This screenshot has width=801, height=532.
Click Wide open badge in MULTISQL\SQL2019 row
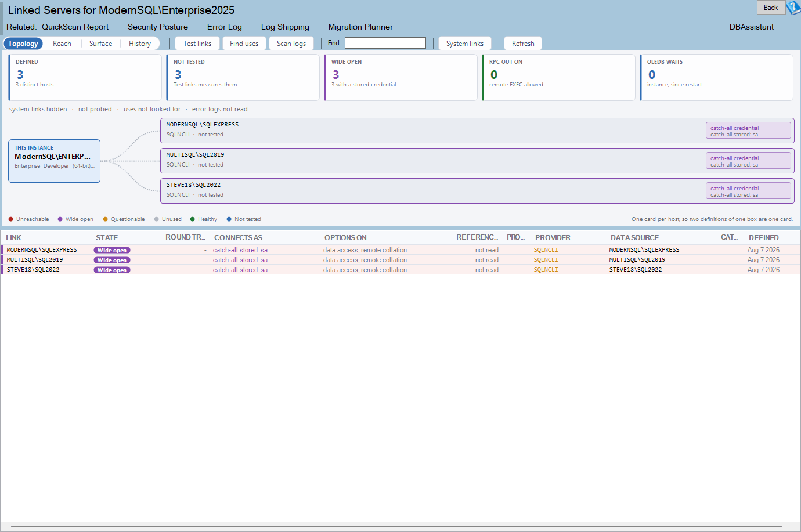click(x=112, y=260)
